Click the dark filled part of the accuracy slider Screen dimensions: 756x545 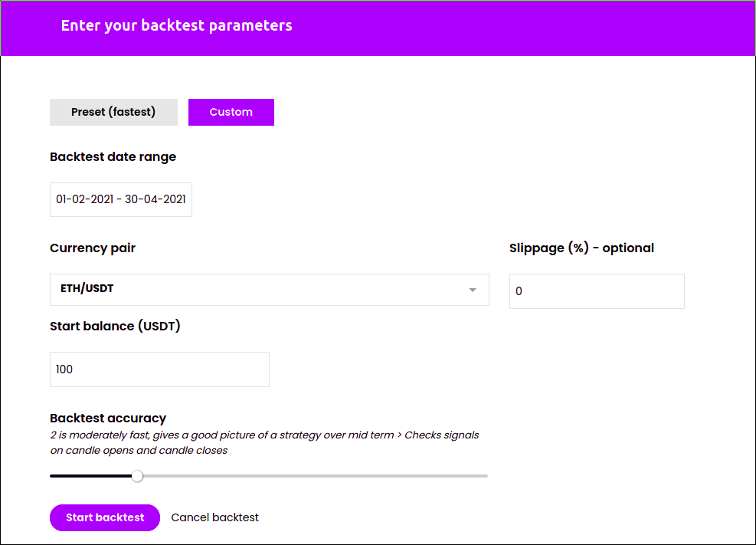90,476
